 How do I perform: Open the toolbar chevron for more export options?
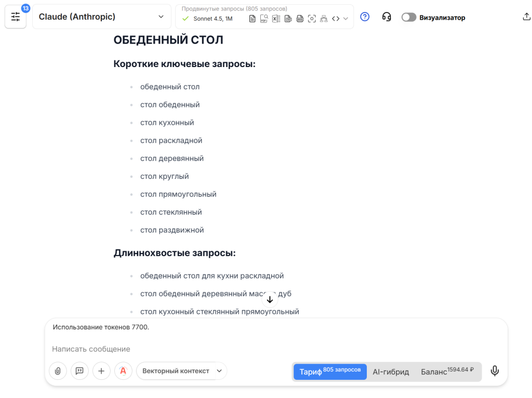point(345,18)
